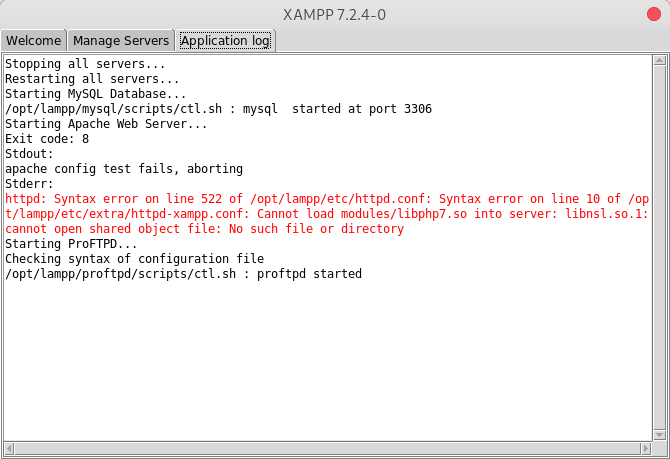Open the Manage Servers tab
The height and width of the screenshot is (459, 670).
click(x=121, y=41)
